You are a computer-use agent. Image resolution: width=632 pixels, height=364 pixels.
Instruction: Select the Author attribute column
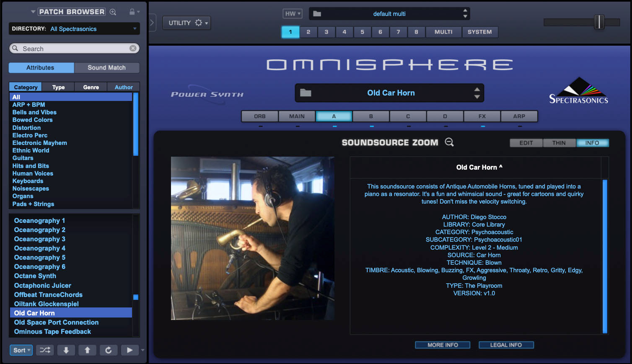pos(124,87)
